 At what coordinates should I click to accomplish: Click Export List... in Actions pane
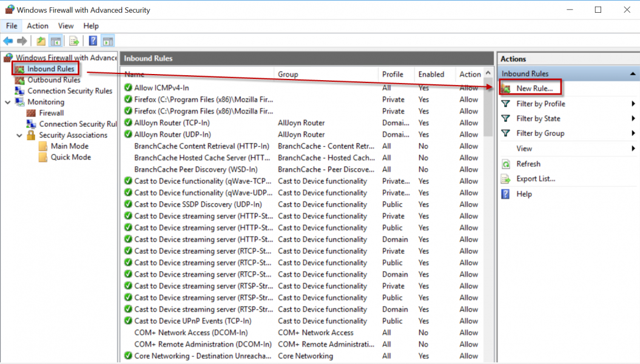click(536, 179)
